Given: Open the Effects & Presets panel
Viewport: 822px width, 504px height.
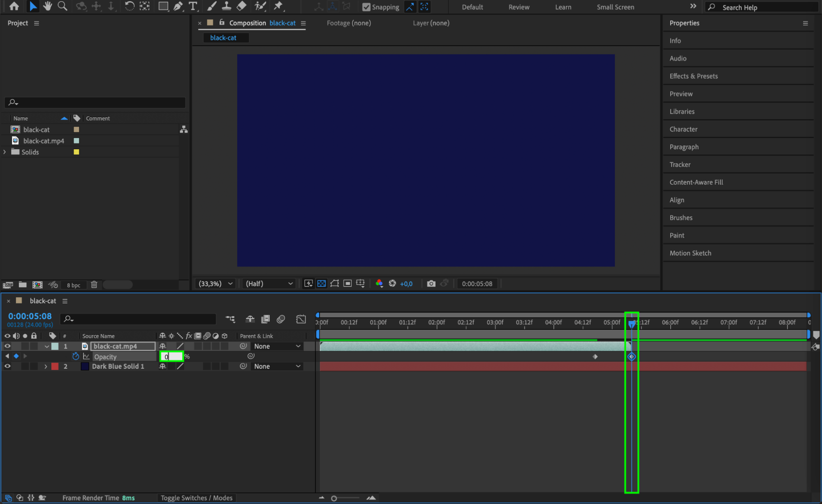Looking at the screenshot, I should pos(693,76).
